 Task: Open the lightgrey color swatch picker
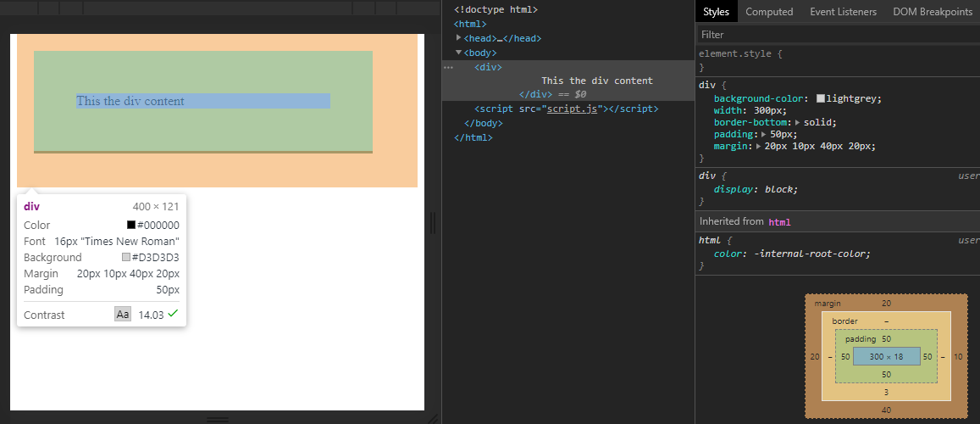tap(821, 98)
